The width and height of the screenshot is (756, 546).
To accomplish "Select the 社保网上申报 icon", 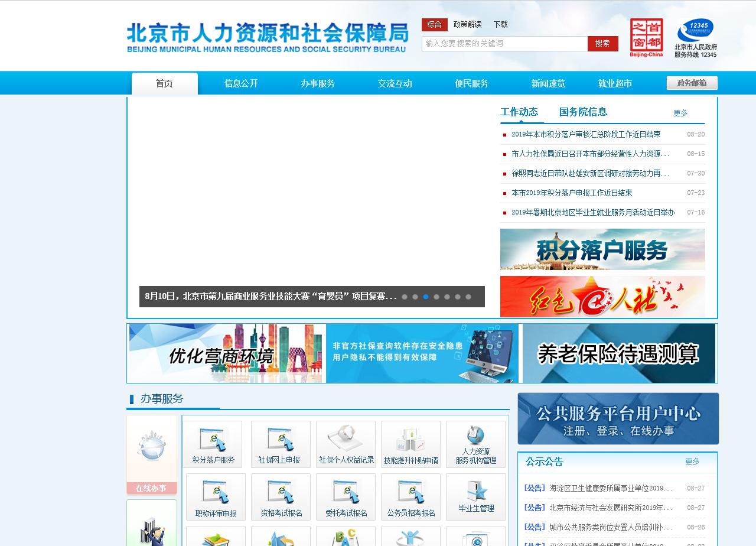I will (x=281, y=444).
